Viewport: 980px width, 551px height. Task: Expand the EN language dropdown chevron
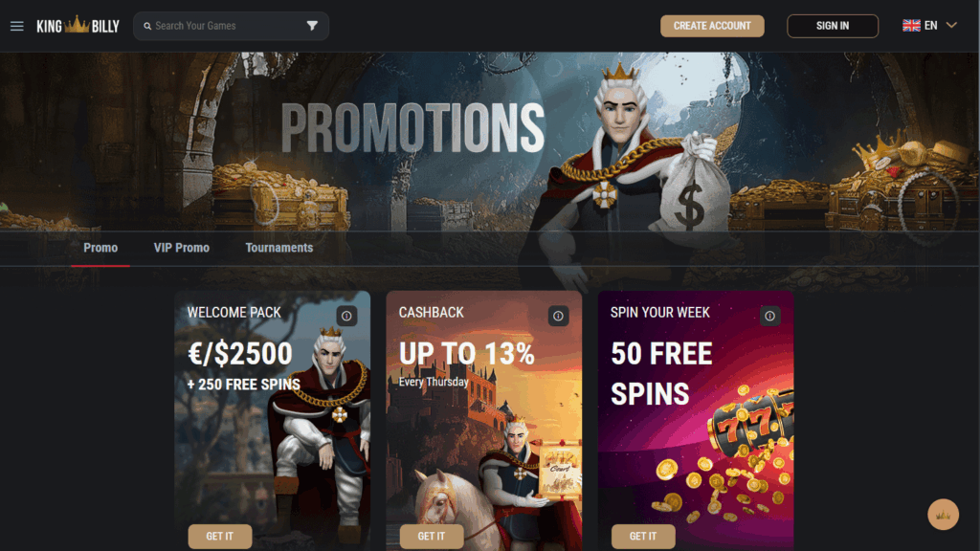pos(951,26)
